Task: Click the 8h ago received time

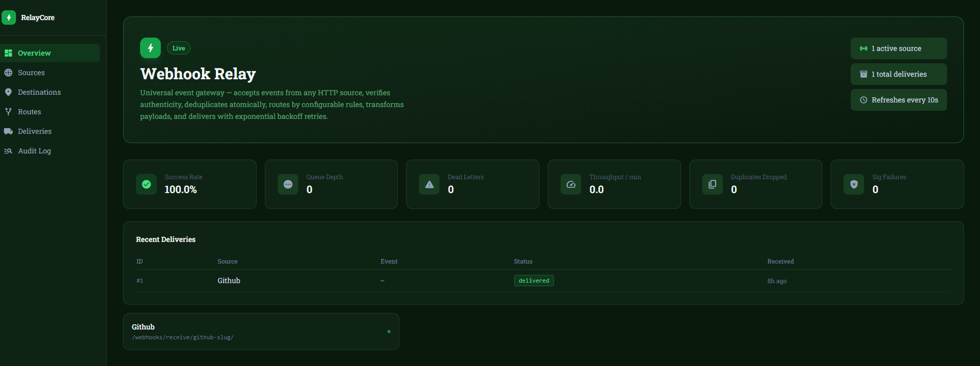Action: (x=777, y=281)
